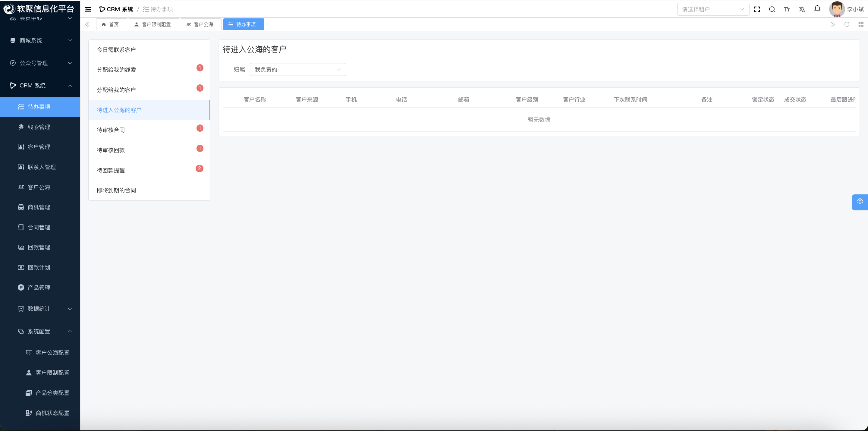The height and width of the screenshot is (431, 868).
Task: Open the 归属 ownership dropdown
Action: (x=298, y=69)
